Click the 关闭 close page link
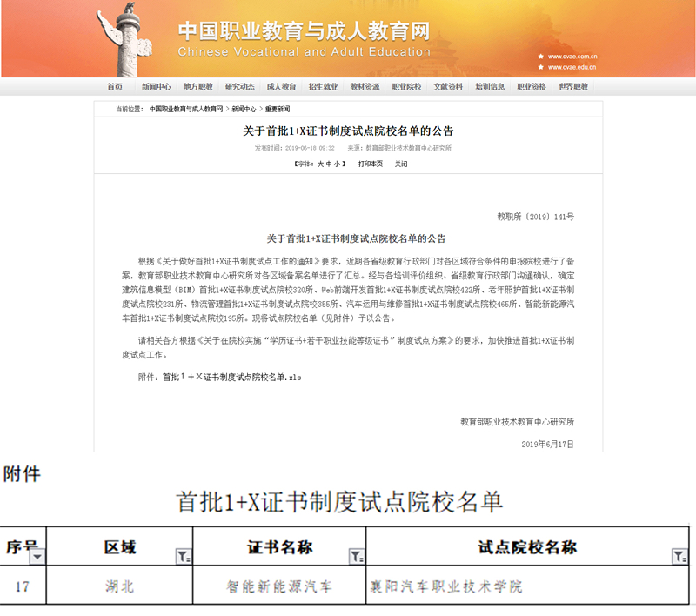Image resolution: width=696 pixels, height=616 pixels. pyautogui.click(x=401, y=164)
